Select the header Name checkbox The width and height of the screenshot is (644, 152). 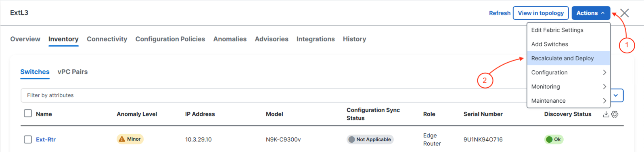pos(28,113)
